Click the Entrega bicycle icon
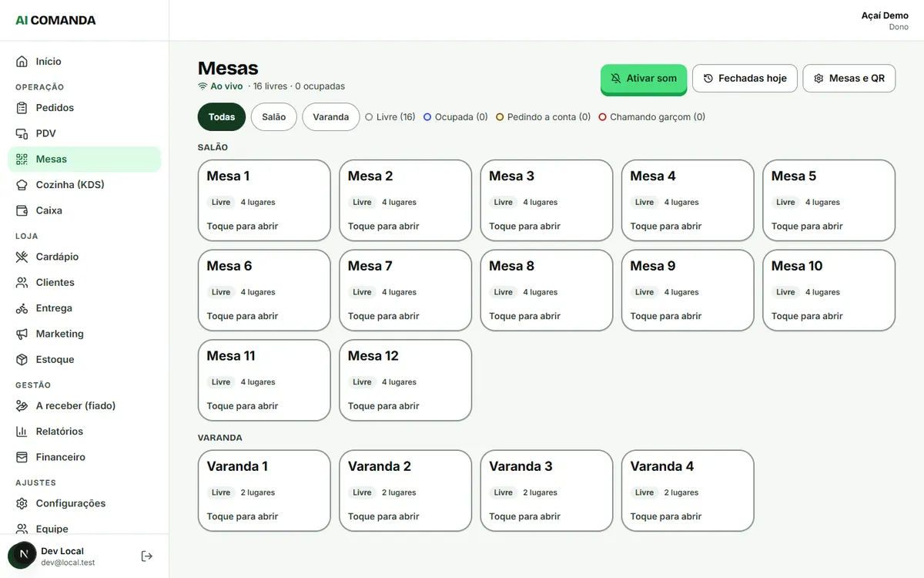 [22, 308]
